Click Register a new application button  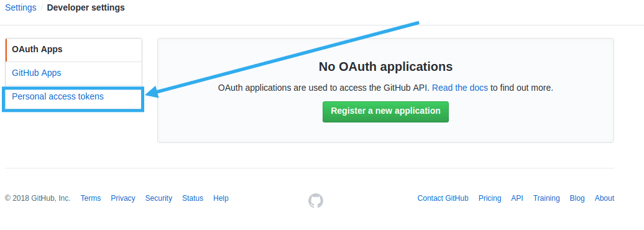[x=385, y=112]
